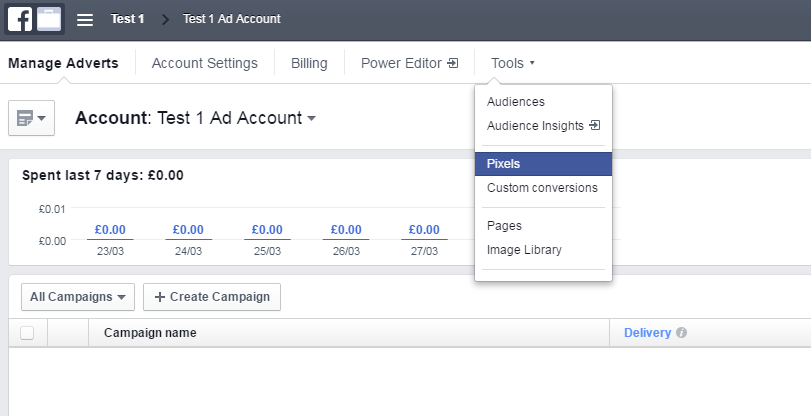
Task: Open Power Editor link
Action: point(409,63)
